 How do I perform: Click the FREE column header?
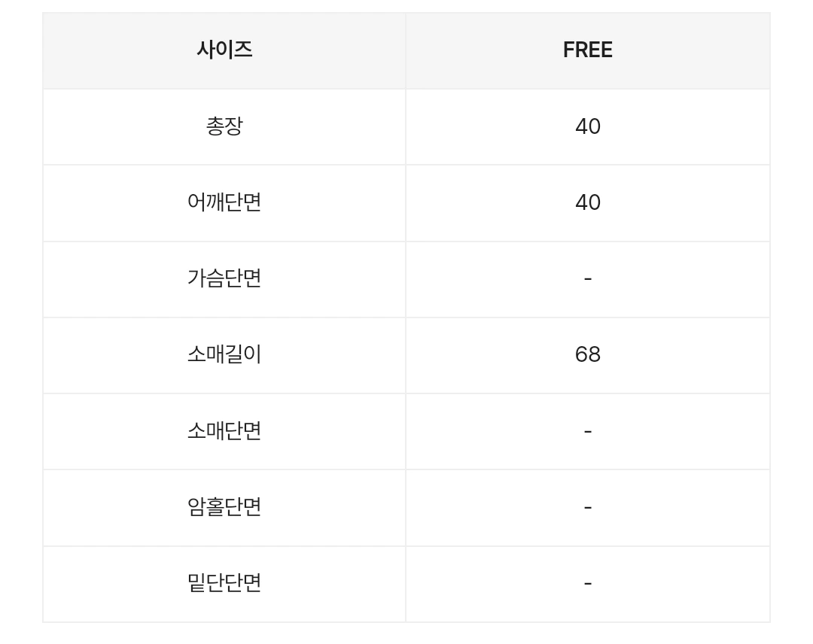(587, 50)
